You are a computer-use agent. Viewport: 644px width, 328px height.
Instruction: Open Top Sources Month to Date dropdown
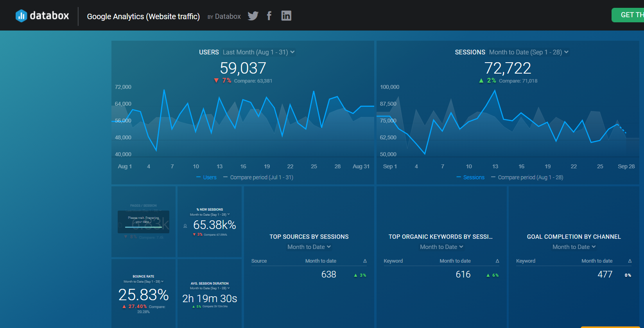pyautogui.click(x=309, y=247)
